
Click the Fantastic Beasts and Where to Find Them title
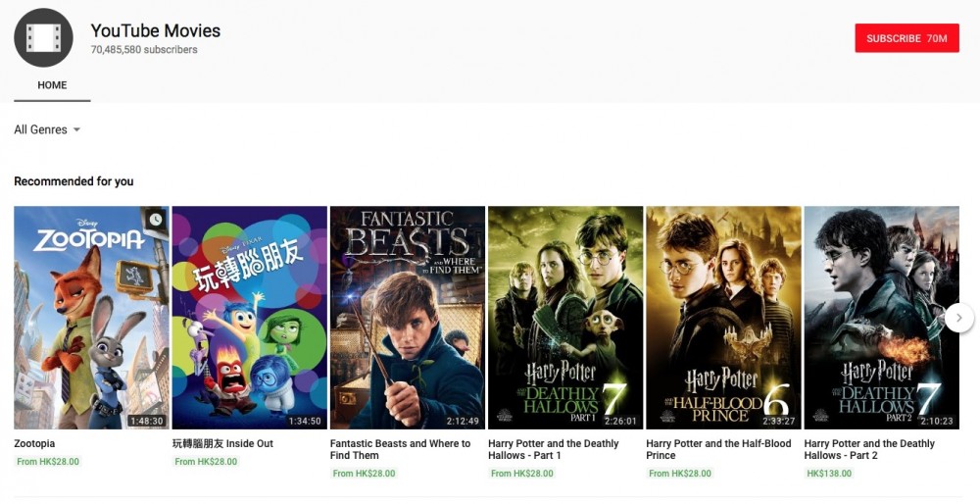point(400,449)
